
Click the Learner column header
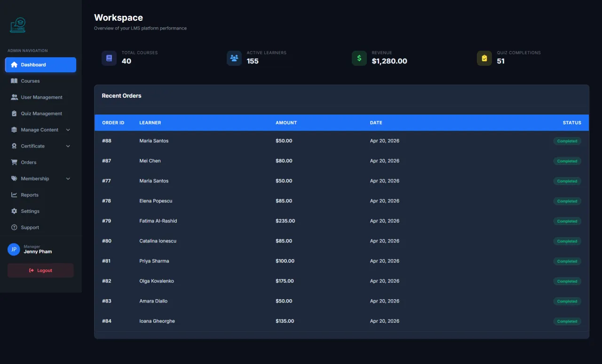coord(150,123)
